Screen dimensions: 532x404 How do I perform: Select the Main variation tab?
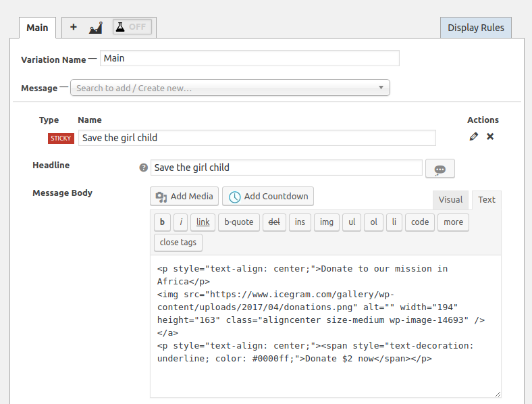point(37,28)
